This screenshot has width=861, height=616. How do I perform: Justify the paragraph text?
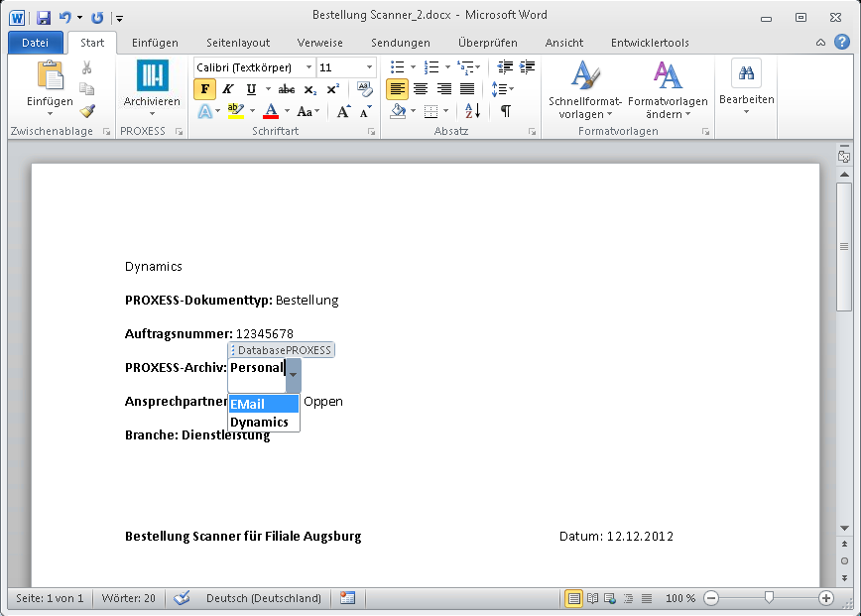pyautogui.click(x=467, y=89)
